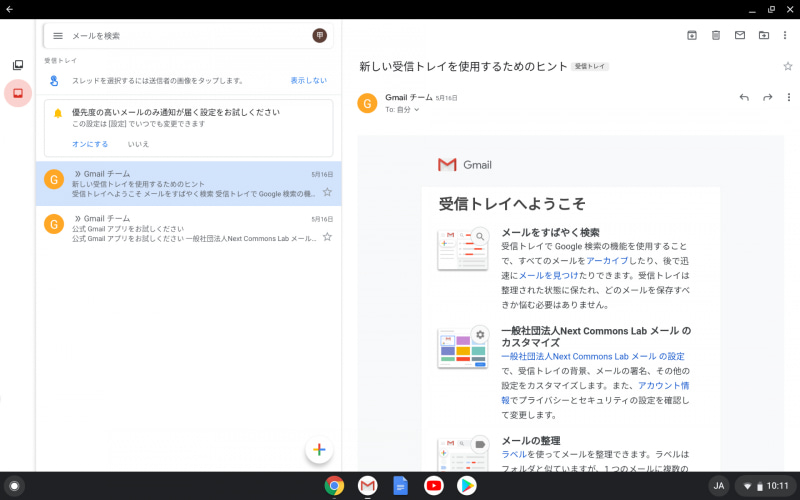
Task: Open YouTube from the shelf
Action: click(434, 486)
